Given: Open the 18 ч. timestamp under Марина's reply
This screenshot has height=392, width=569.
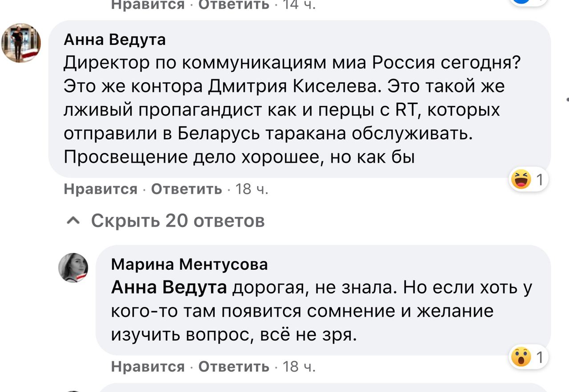Looking at the screenshot, I should pos(299,366).
